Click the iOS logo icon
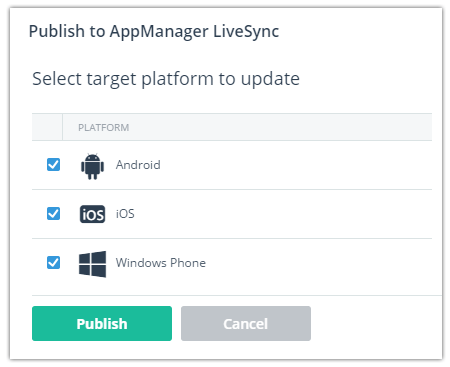450x367 pixels. coord(92,214)
